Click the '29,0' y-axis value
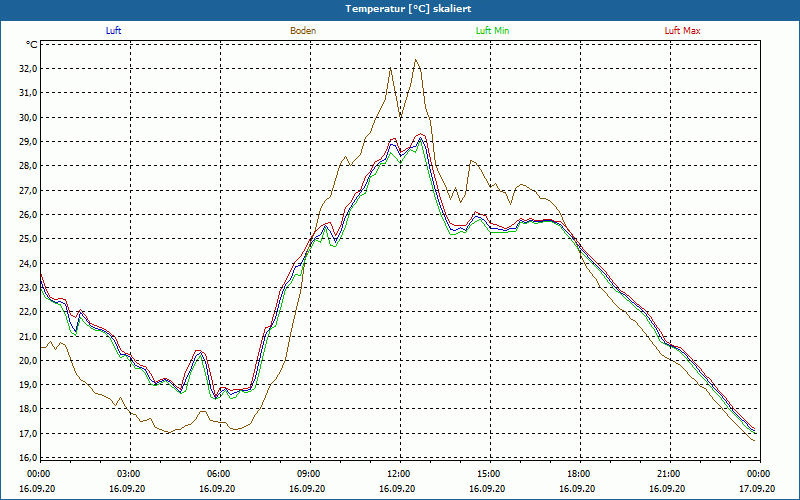Image resolution: width=800 pixels, height=500 pixels. tap(29, 142)
